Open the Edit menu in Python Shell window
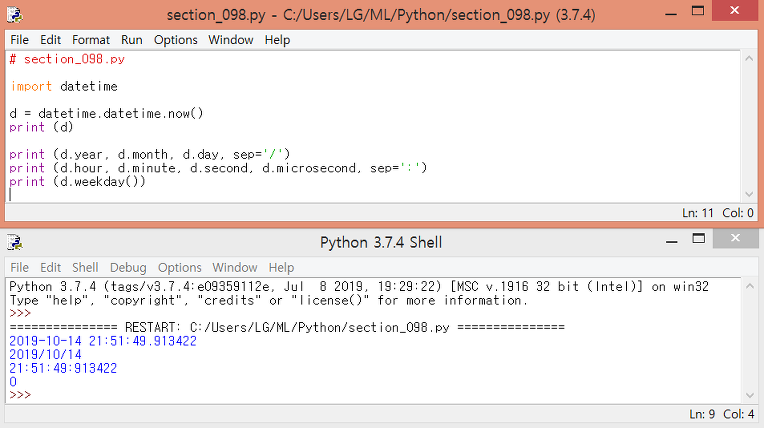 coord(50,268)
